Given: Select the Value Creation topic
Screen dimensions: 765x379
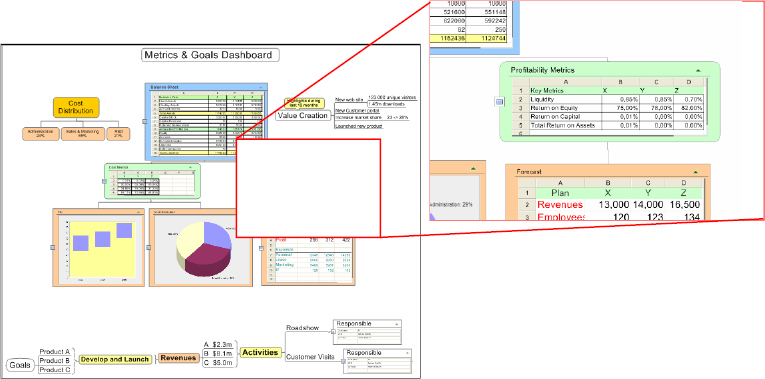Looking at the screenshot, I should coord(302,116).
